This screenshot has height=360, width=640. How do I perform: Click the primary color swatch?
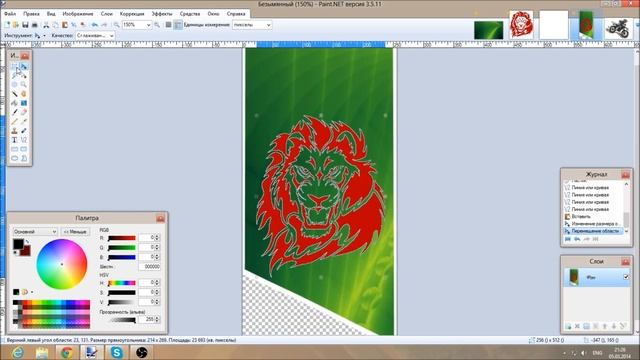pos(18,244)
